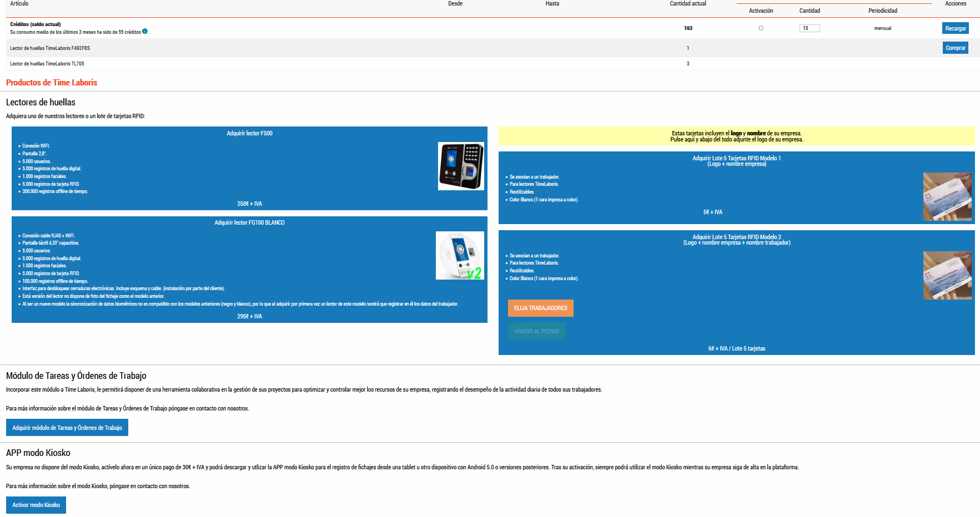The image size is (980, 517).
Task: Click the Productos de Time Laboris heading
Action: tap(52, 83)
